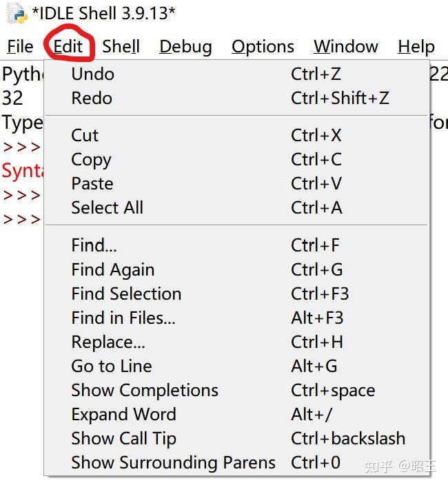Close the circled Edit menu
The height and width of the screenshot is (485, 448).
68,47
